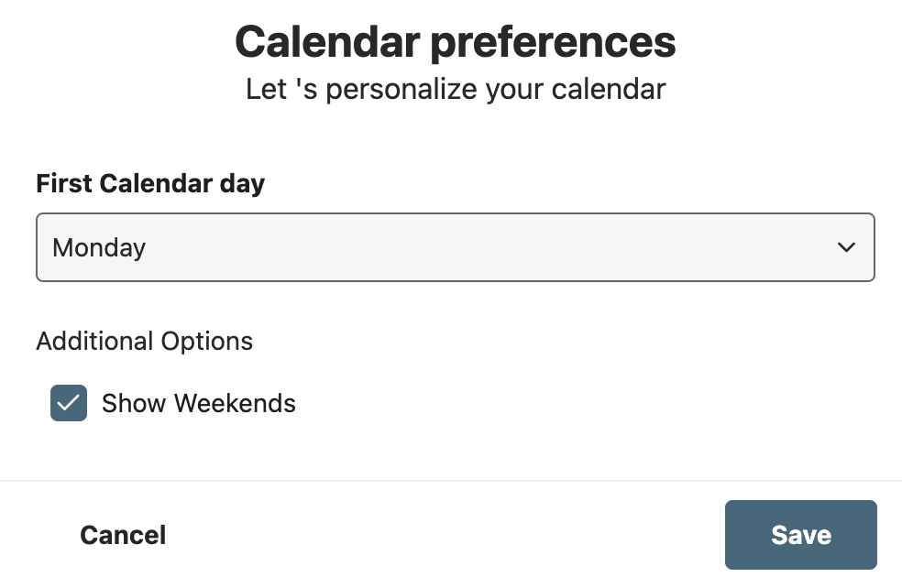Screen dimensions: 902x588
Task: Click the down arrow to change first day
Action: (x=846, y=247)
